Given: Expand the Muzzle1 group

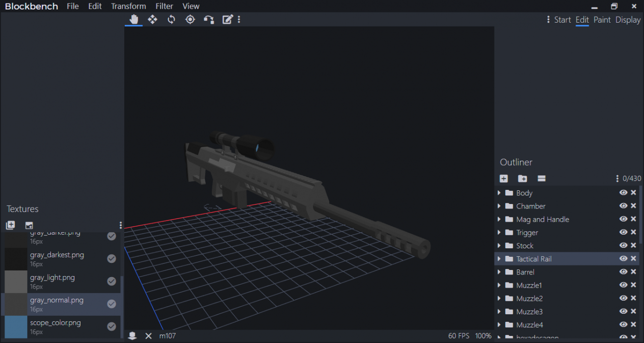Looking at the screenshot, I should click(x=499, y=285).
